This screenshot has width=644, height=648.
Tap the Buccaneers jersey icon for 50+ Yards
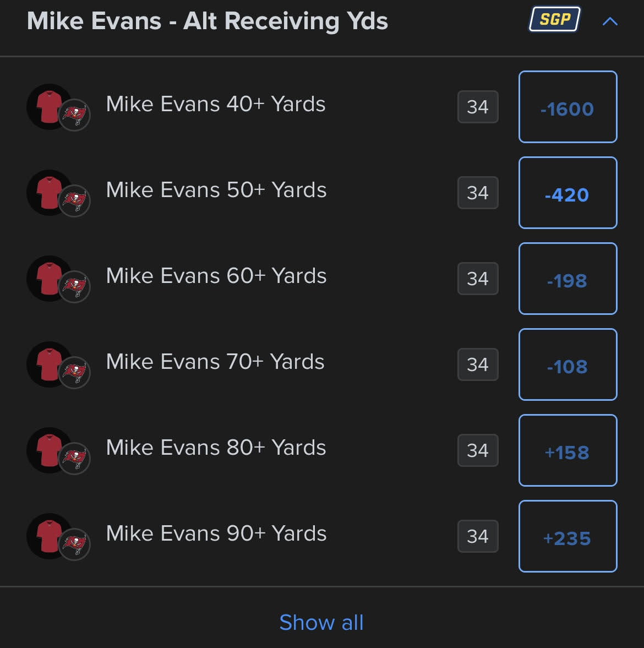[49, 193]
